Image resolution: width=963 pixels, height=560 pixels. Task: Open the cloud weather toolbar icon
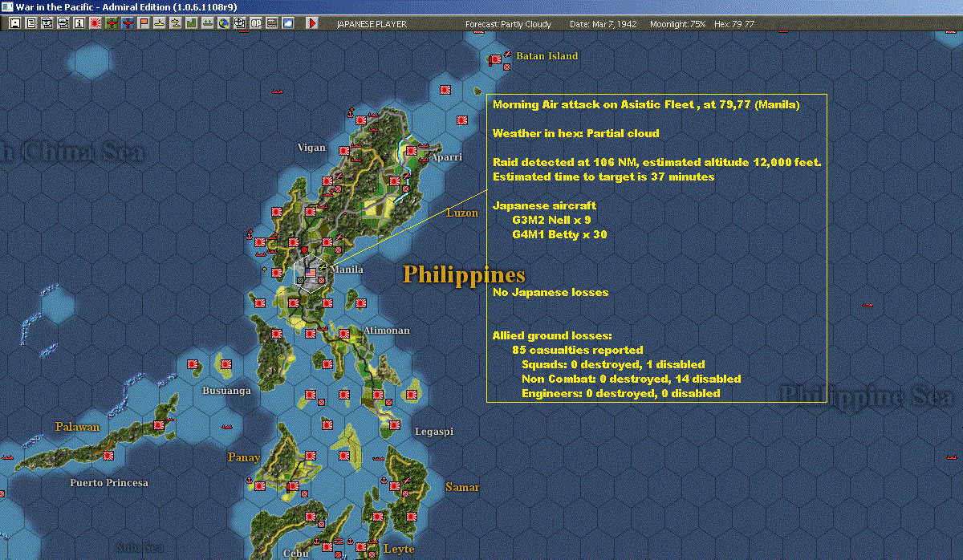pyautogui.click(x=287, y=23)
